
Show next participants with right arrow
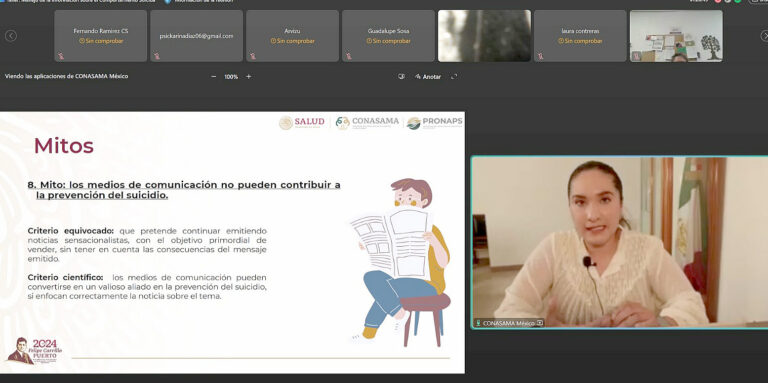pyautogui.click(x=764, y=36)
